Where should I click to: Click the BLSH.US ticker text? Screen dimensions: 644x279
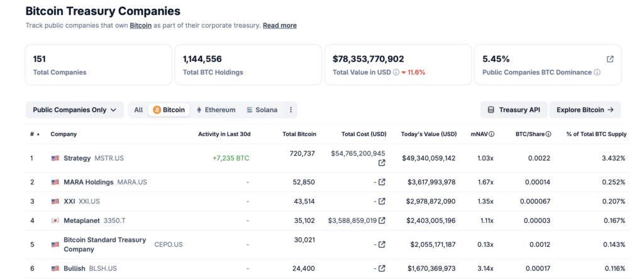pyautogui.click(x=103, y=268)
